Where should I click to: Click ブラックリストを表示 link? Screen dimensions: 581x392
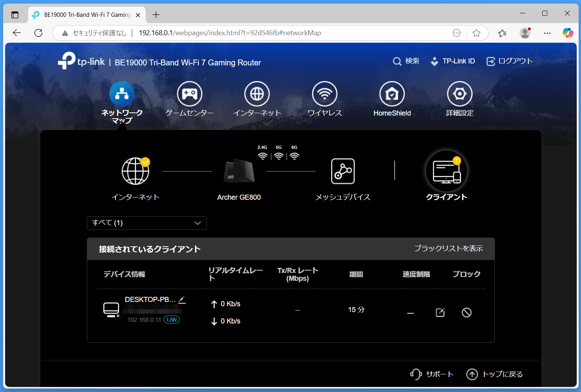pyautogui.click(x=448, y=249)
